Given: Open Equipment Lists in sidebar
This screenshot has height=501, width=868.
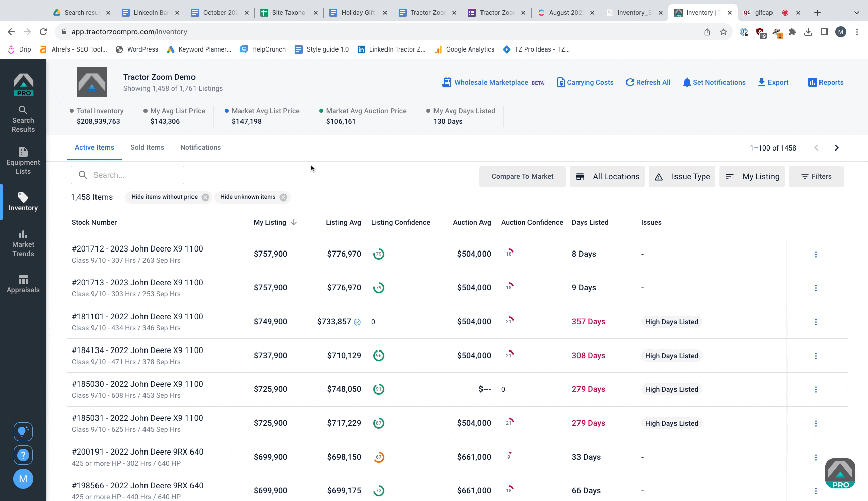Looking at the screenshot, I should point(23,161).
